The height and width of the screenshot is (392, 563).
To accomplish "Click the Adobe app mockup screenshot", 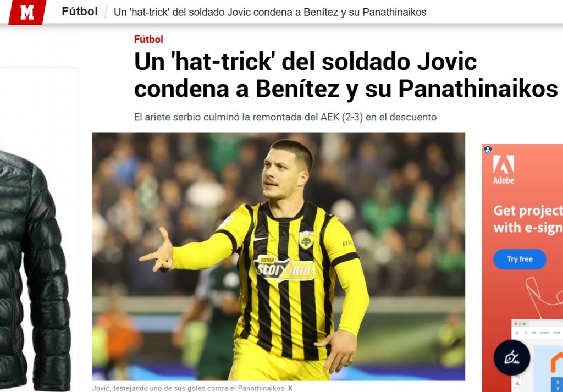I will click(537, 355).
